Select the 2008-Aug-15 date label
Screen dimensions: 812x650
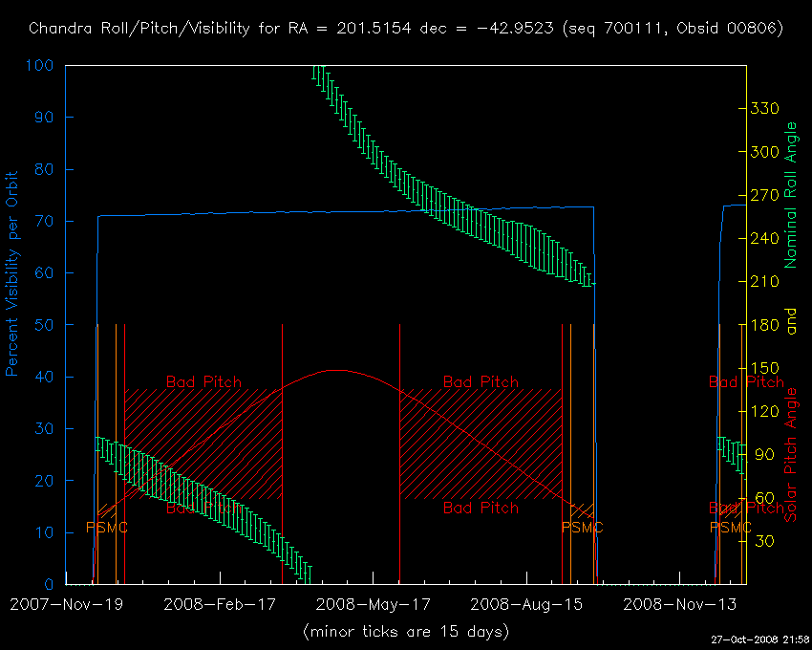pyautogui.click(x=525, y=604)
